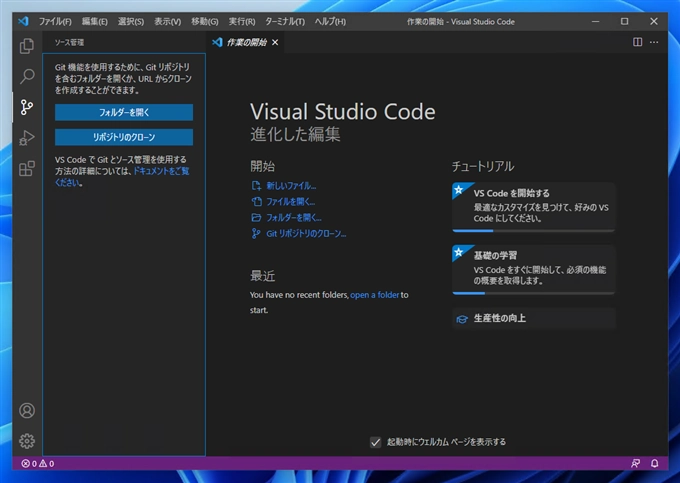Split the editor to the right
680x483 pixels.
pos(638,42)
